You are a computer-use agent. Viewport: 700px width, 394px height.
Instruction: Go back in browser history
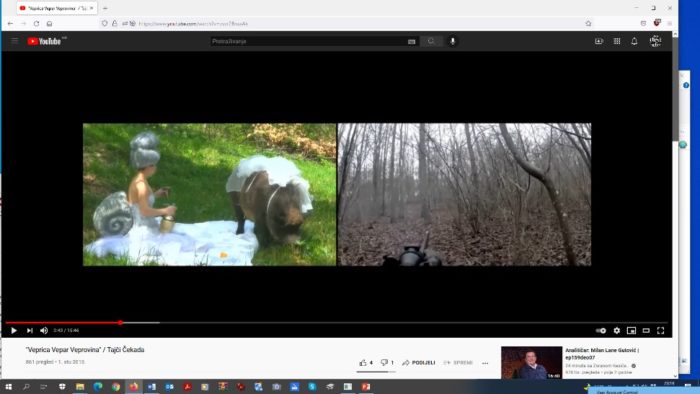pos(10,24)
